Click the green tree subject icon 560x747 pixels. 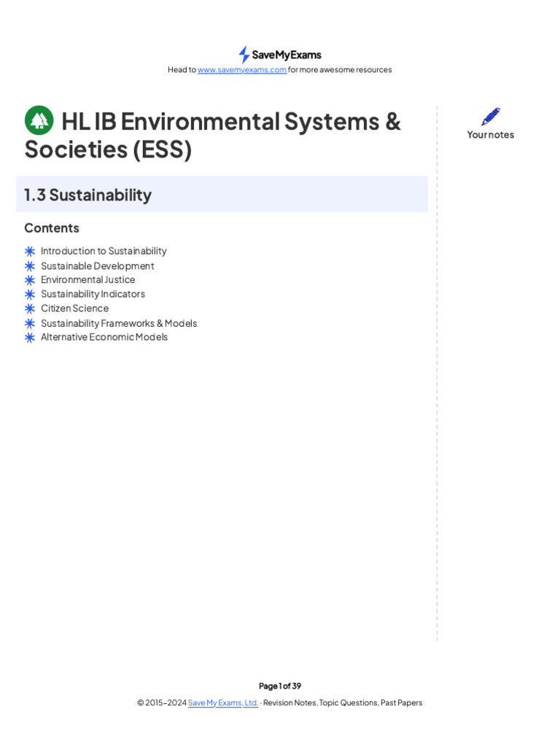click(x=39, y=120)
